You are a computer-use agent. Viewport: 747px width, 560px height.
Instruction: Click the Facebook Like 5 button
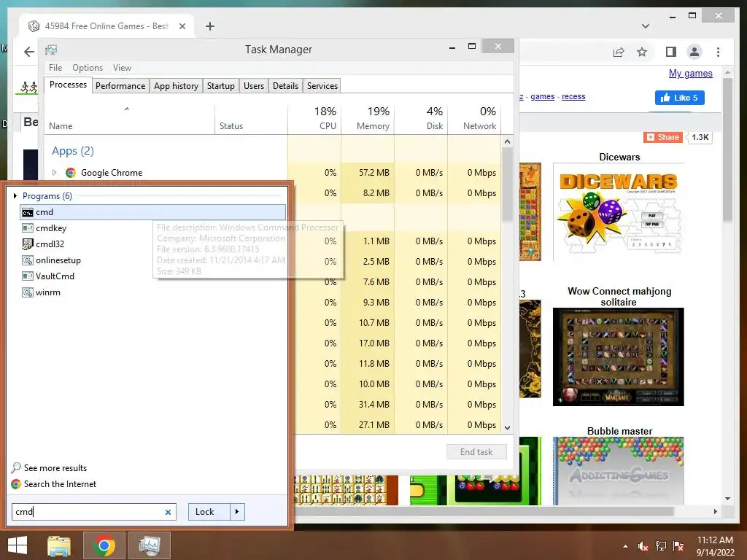click(680, 98)
